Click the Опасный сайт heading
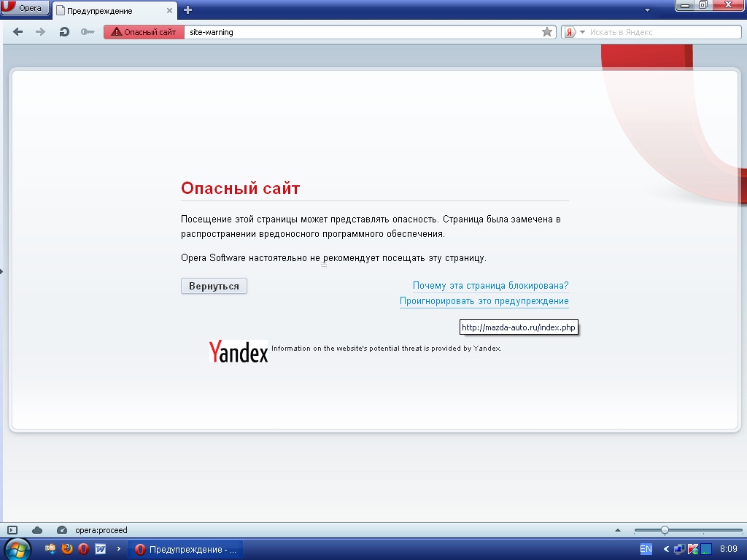 pos(240,188)
